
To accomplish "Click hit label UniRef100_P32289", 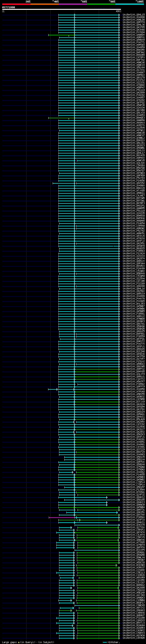I will pos(134,284).
